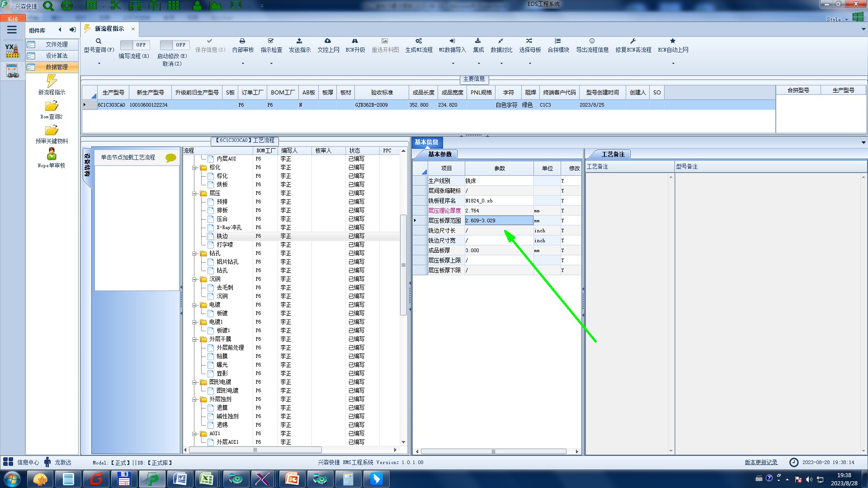This screenshot has height=488, width=868.
Task: Click the hamburger menu icon
Action: (12, 30)
